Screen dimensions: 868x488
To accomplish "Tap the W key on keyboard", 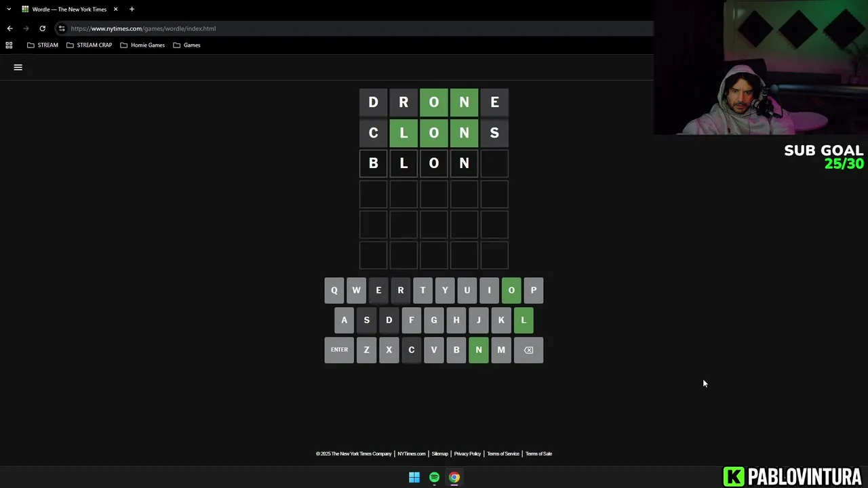I will coord(356,290).
